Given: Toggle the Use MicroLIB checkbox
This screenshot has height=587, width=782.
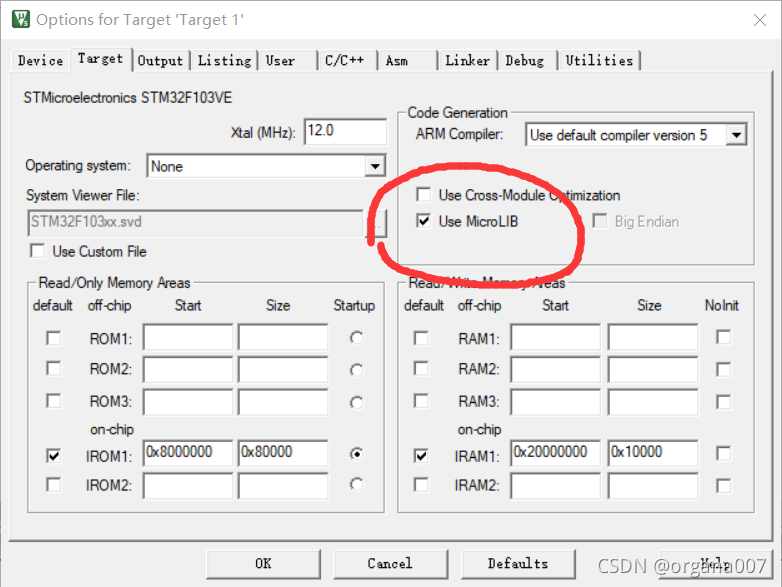Looking at the screenshot, I should point(424,221).
